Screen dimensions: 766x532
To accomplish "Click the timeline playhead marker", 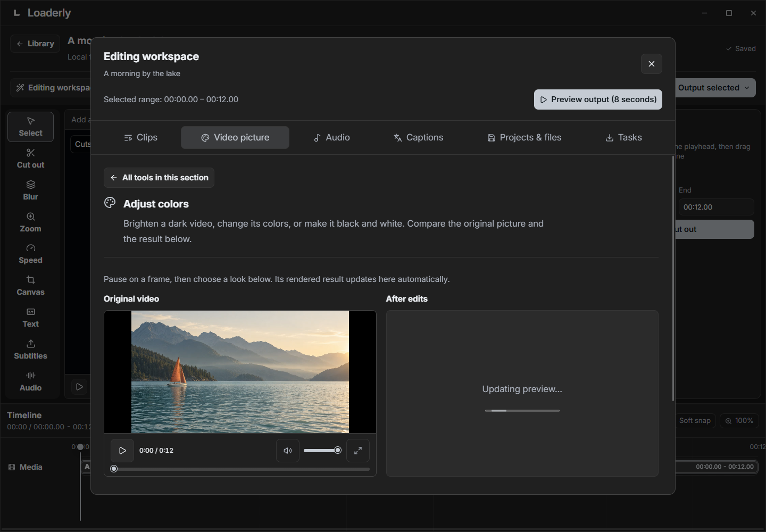I will 80,447.
